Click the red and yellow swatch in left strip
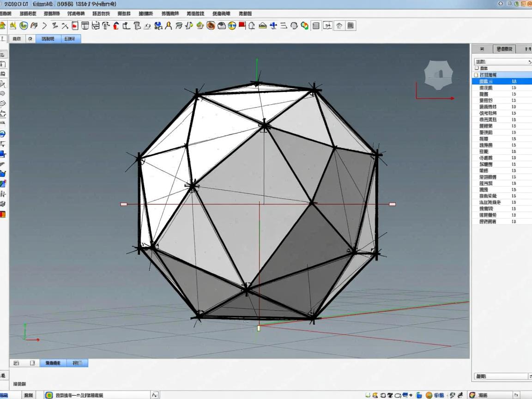The height and width of the screenshot is (399, 532). pos(3,214)
